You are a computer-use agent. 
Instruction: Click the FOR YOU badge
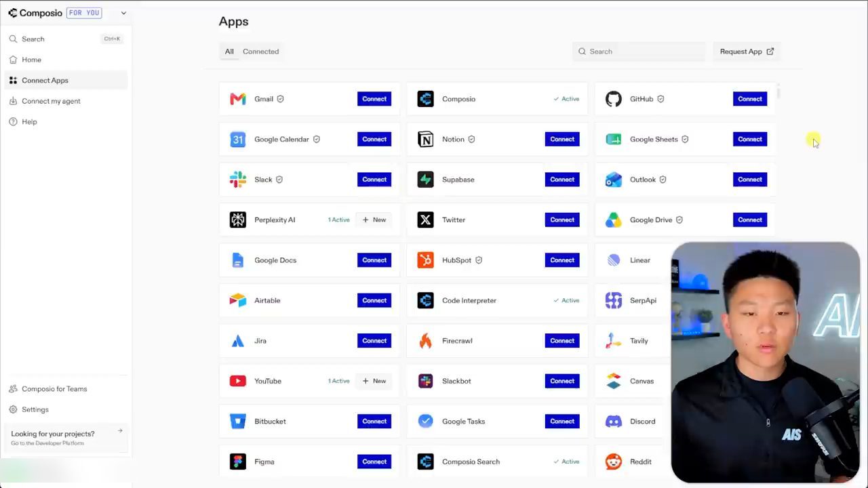85,13
